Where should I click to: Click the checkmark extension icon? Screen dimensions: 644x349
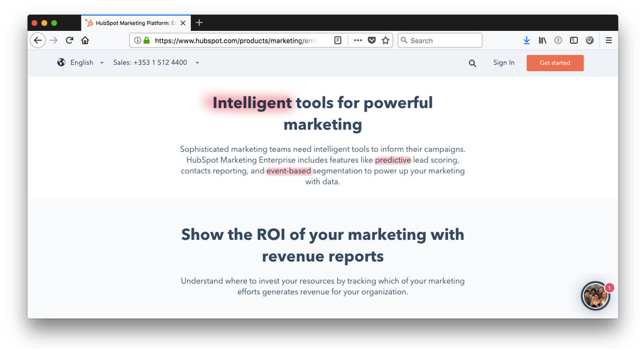click(589, 40)
